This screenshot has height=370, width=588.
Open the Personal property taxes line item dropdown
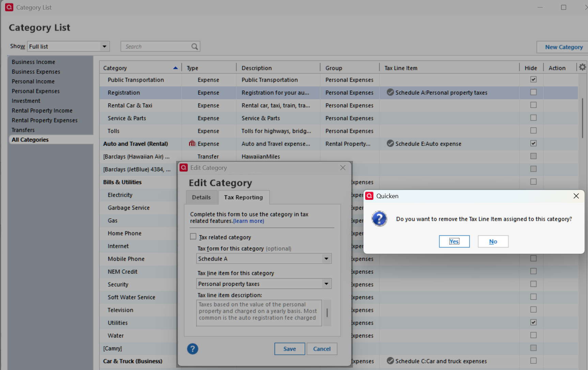pos(264,284)
